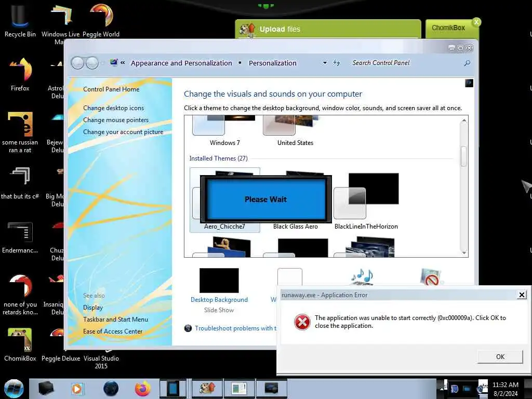Screen dimensions: 532x399
Task: Click the Control Panel forward arrow button
Action: (92, 63)
